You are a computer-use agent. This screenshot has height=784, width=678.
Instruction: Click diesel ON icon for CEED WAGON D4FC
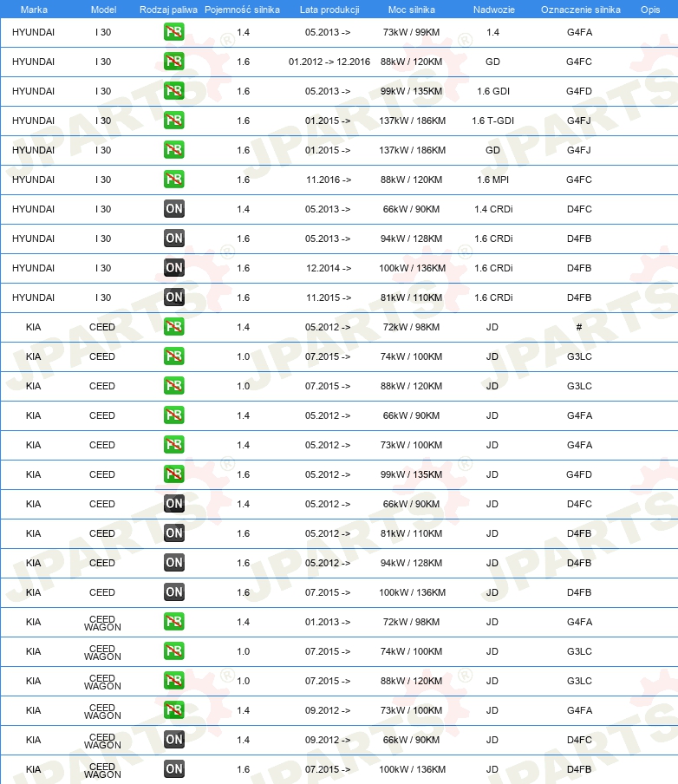tap(174, 740)
